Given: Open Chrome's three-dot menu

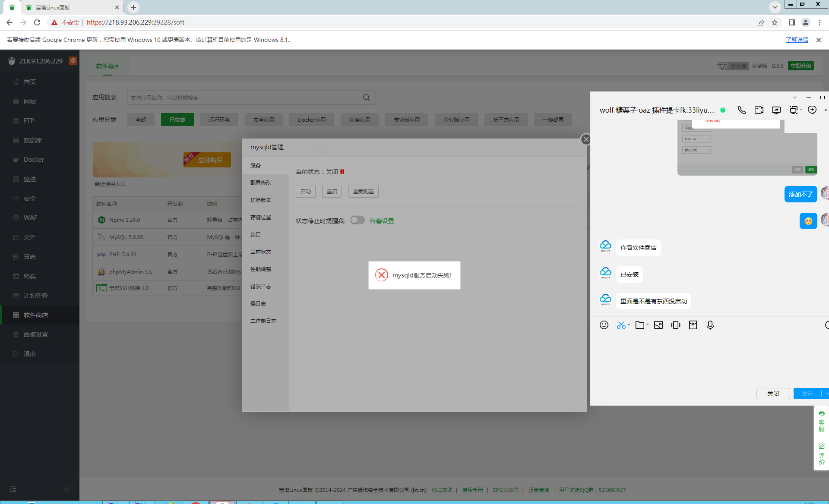Looking at the screenshot, I should pyautogui.click(x=820, y=22).
